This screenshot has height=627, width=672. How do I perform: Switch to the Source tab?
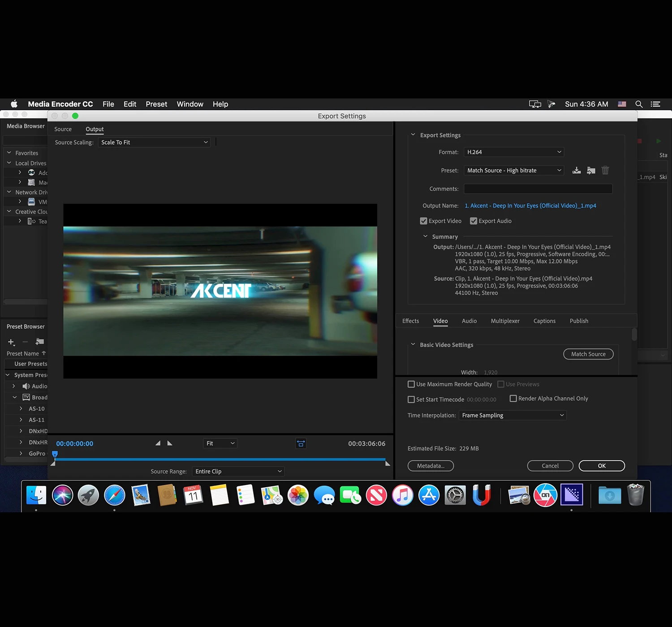(x=63, y=129)
